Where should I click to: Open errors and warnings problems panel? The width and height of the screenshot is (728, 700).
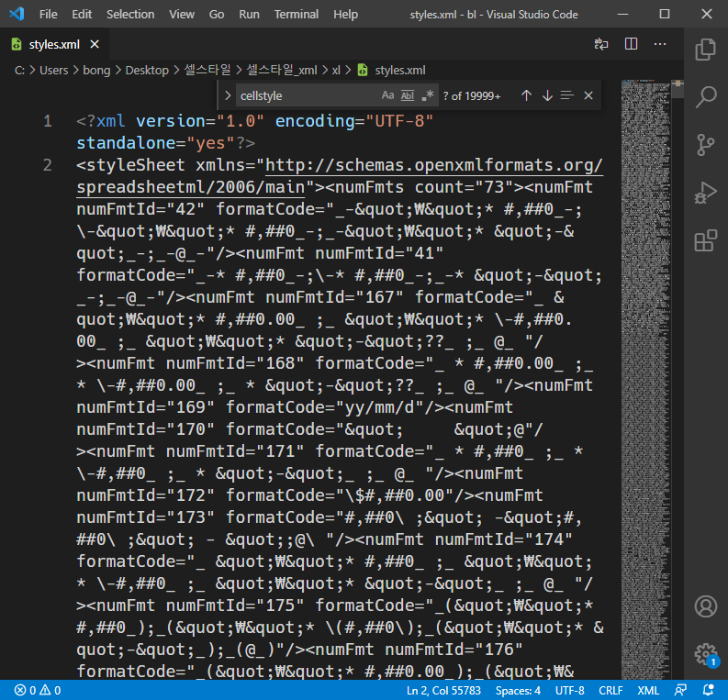(x=38, y=690)
